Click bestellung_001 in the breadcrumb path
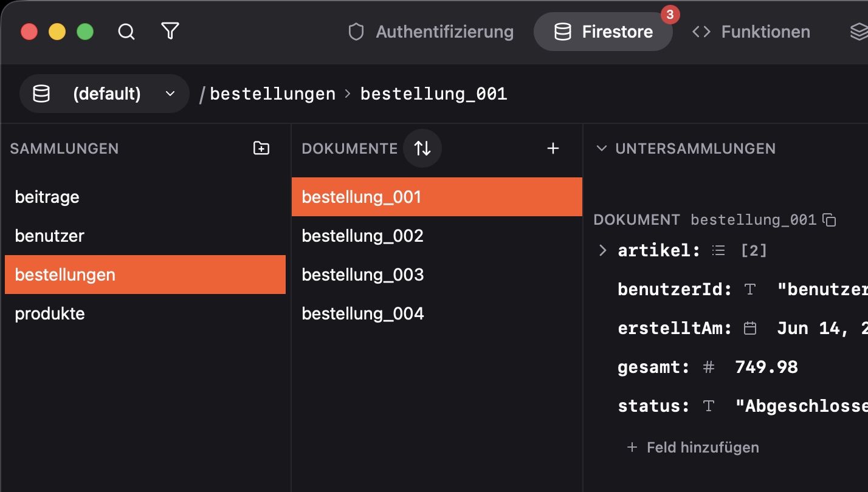Image resolution: width=868 pixels, height=492 pixels. (434, 94)
